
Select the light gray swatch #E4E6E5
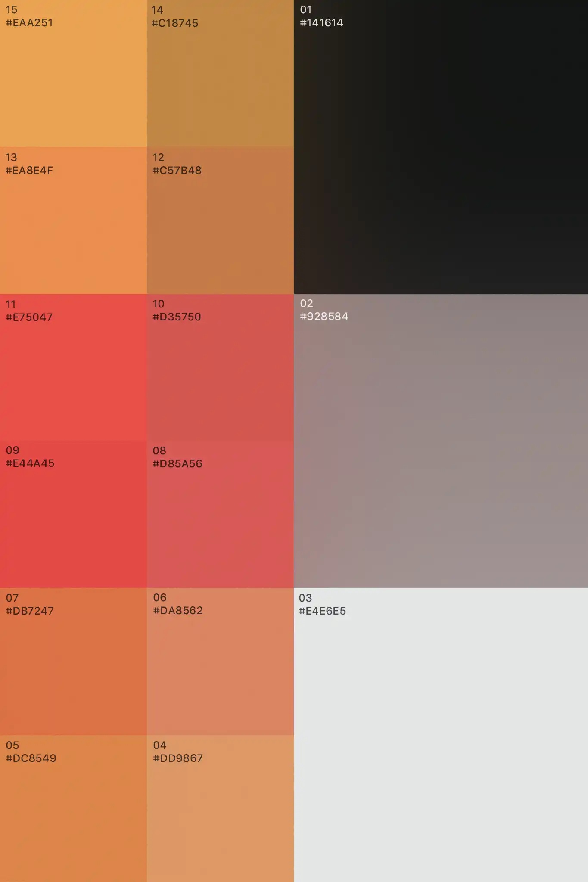pos(441,735)
